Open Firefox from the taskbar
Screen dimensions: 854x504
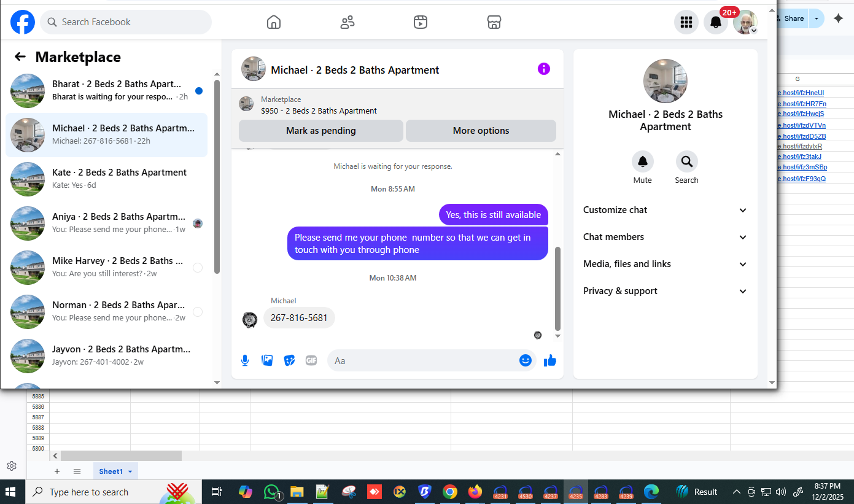[x=475, y=492]
